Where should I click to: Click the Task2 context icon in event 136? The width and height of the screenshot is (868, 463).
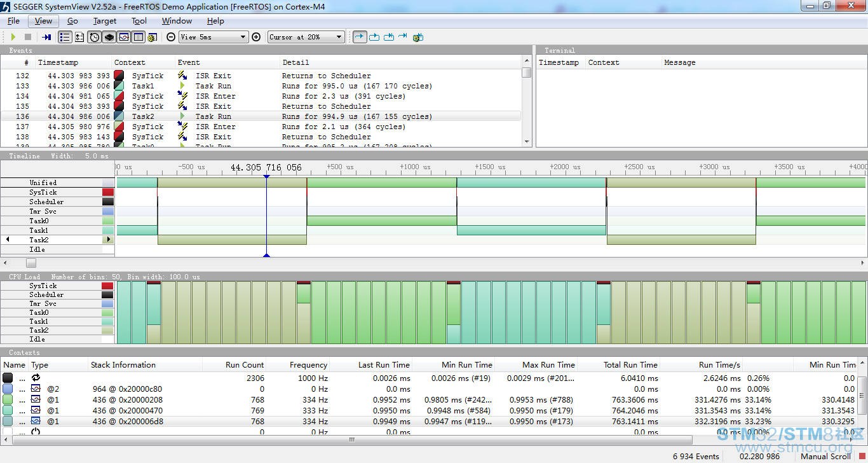click(x=119, y=116)
